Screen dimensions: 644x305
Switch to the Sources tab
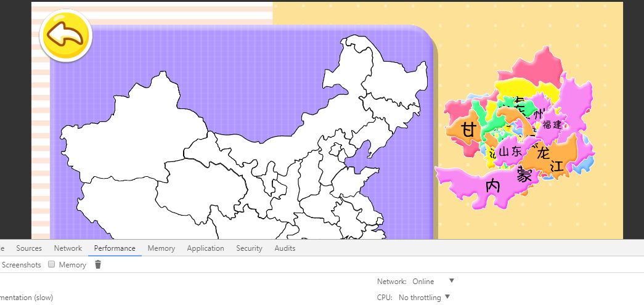29,248
